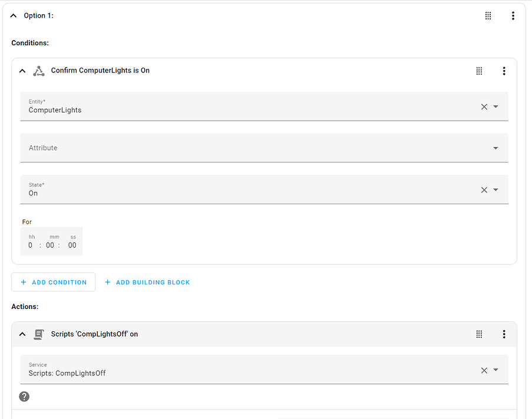Click the Conditions: heading text
Screen dimensions: 532x419
pos(30,43)
